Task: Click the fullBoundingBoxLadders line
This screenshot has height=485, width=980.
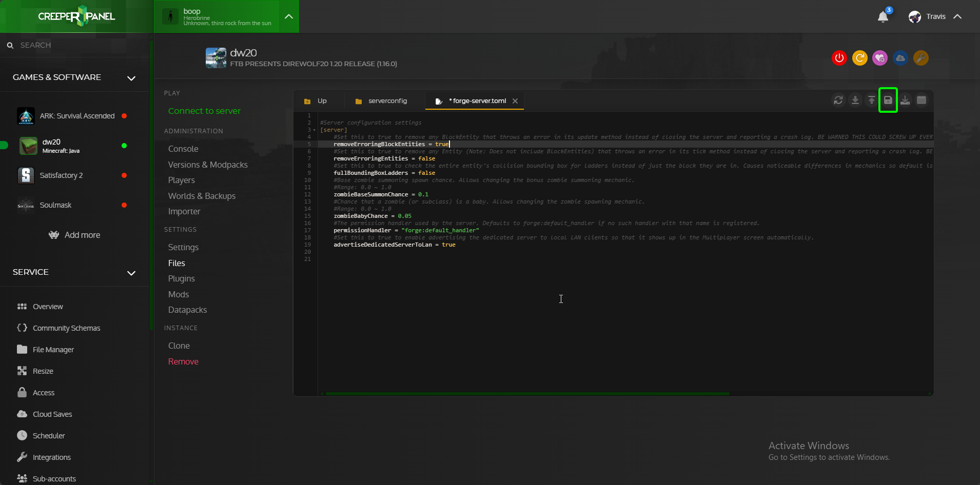Action: point(384,173)
